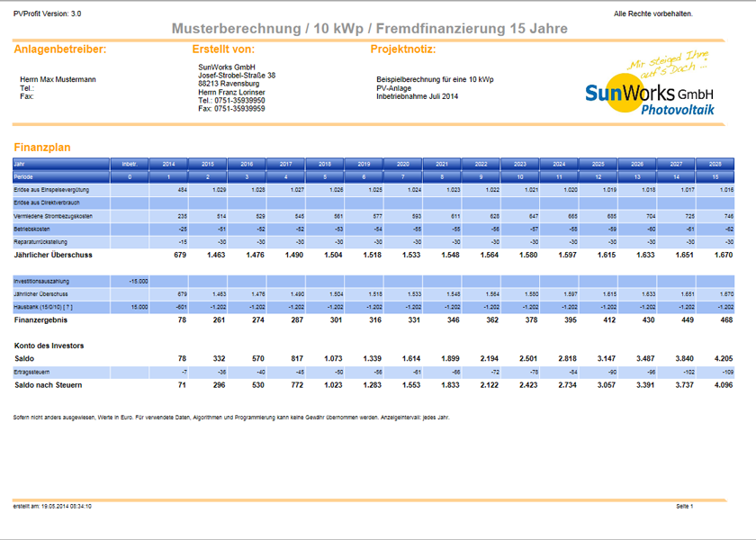Click the "Ertragssteuern" row label

point(31,373)
